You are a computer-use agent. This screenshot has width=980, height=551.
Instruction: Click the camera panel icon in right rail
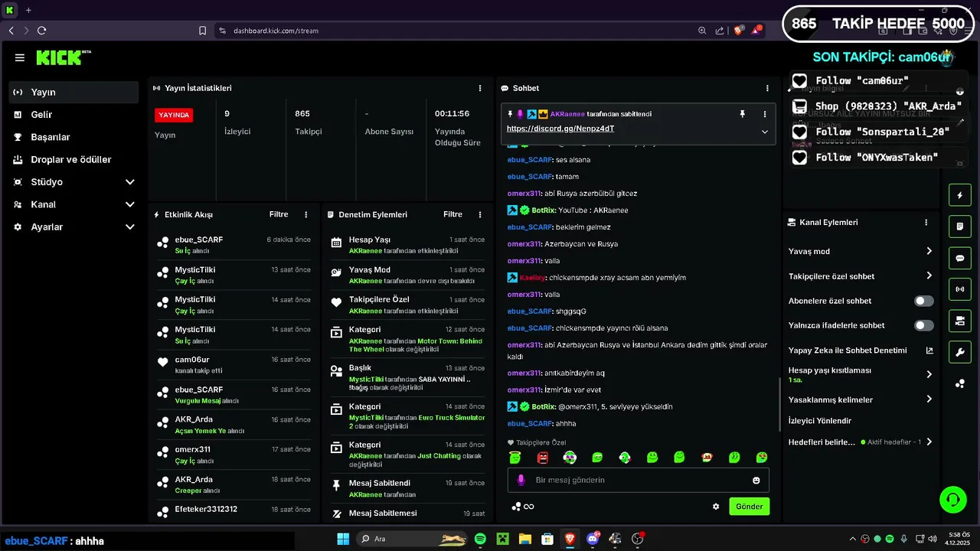(x=960, y=321)
